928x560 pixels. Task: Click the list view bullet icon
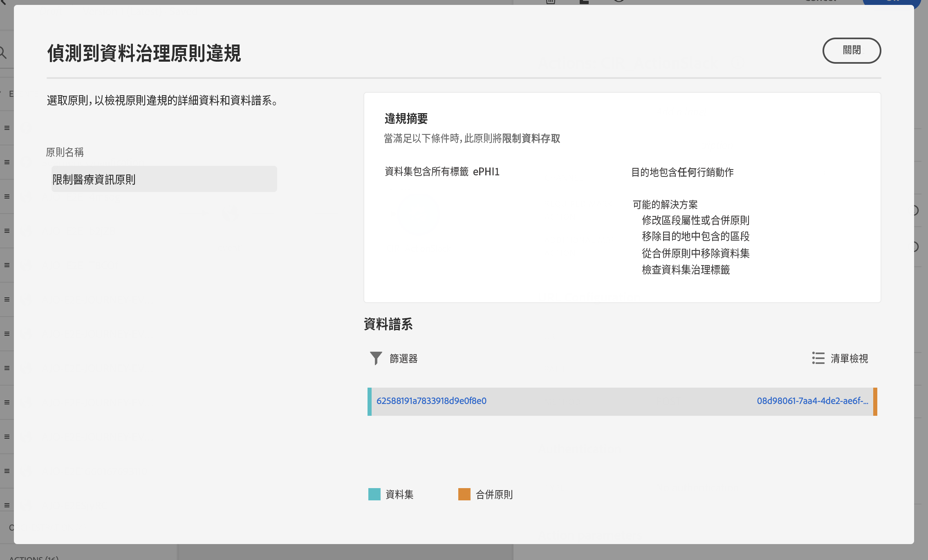point(818,358)
